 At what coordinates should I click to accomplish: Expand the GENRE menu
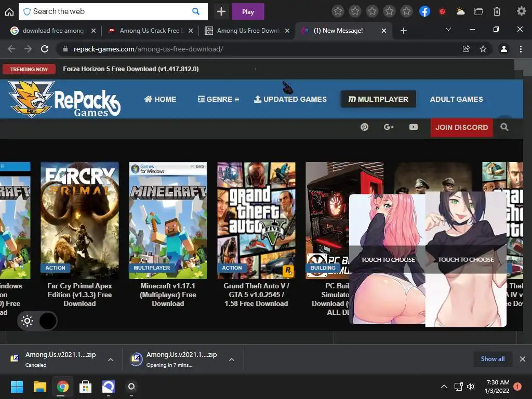click(219, 99)
